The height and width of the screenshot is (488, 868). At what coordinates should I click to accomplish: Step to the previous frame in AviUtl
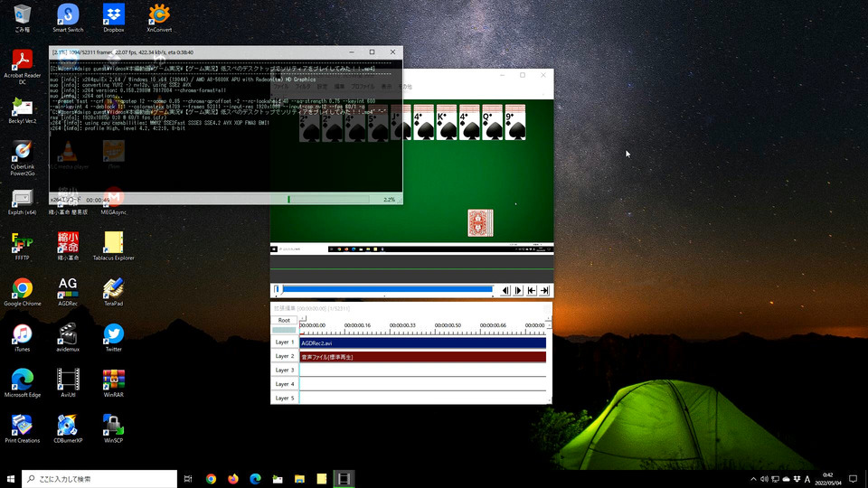click(x=505, y=290)
